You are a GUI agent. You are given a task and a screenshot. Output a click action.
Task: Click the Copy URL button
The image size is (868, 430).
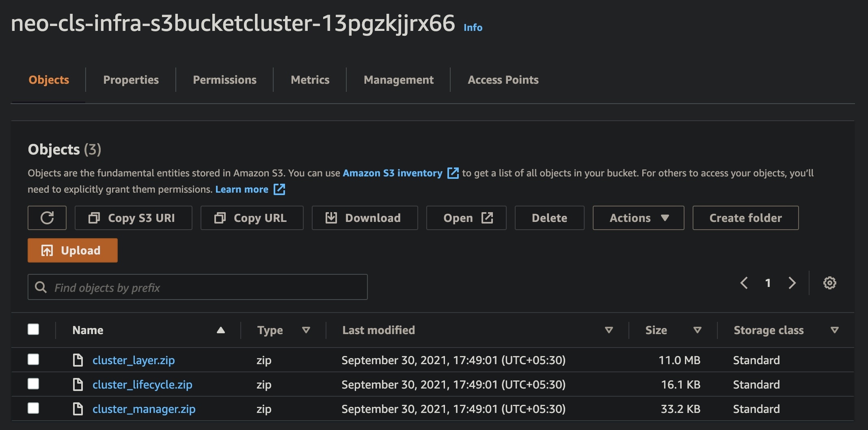(x=252, y=218)
